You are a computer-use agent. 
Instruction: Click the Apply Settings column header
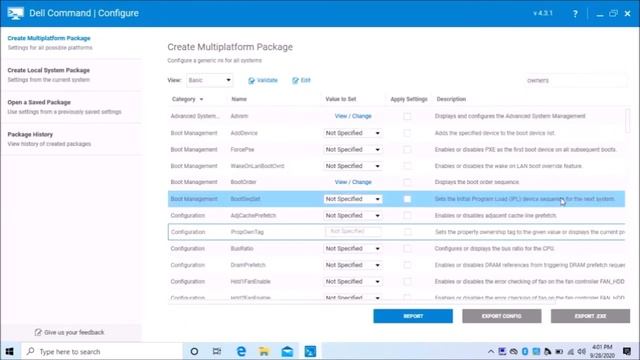click(x=409, y=99)
